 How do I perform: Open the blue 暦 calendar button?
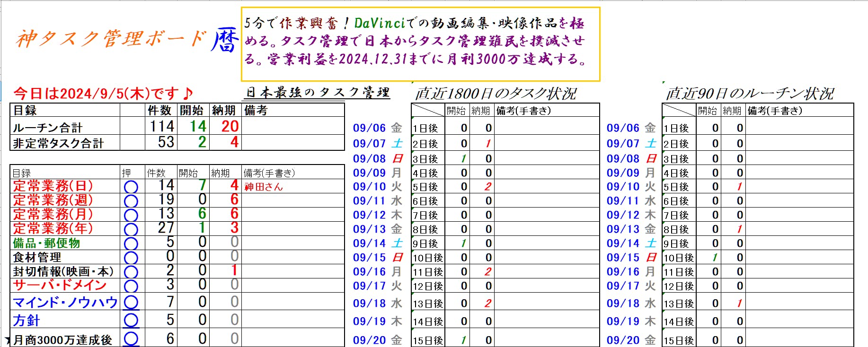[224, 40]
